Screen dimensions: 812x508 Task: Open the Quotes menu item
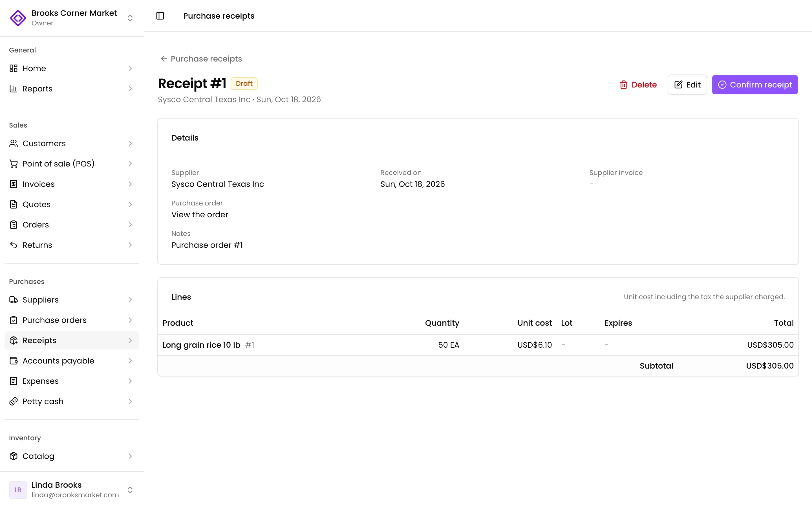tap(72, 204)
